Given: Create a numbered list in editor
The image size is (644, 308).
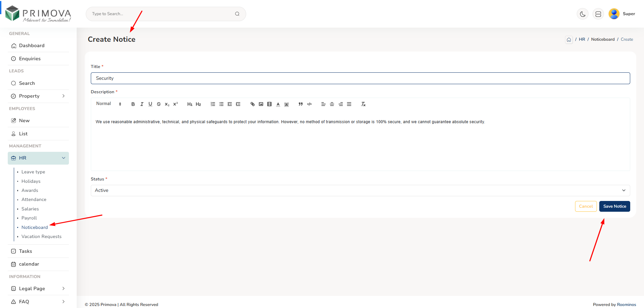Looking at the screenshot, I should click(x=213, y=104).
